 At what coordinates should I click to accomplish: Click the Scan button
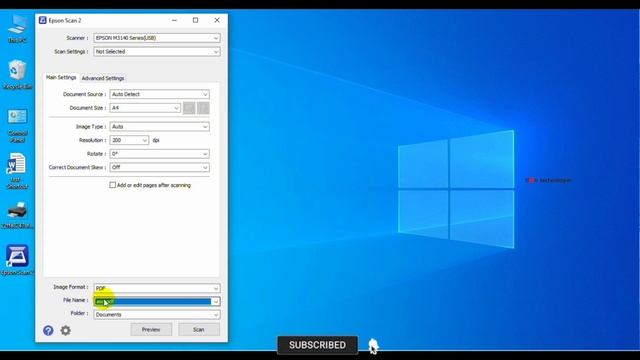[199, 329]
